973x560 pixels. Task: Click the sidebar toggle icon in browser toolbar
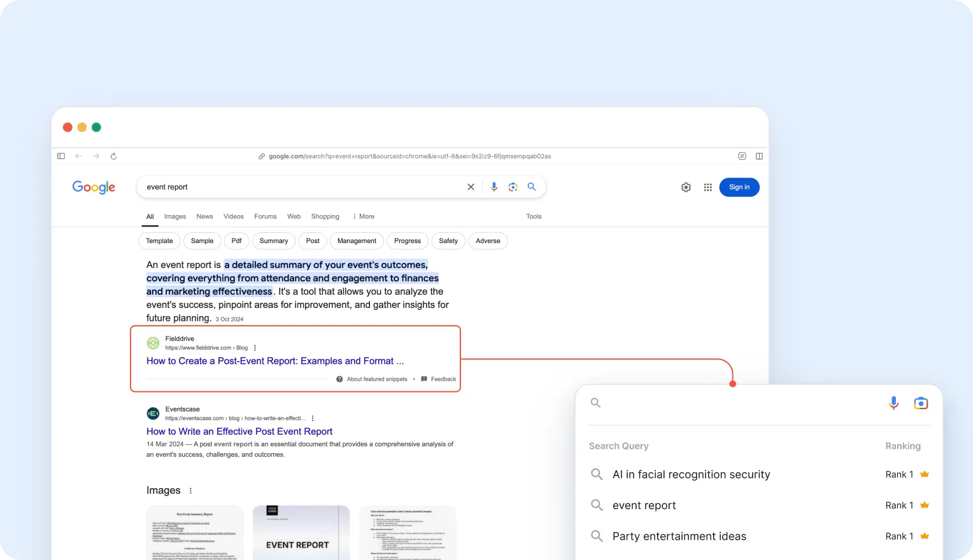point(61,156)
